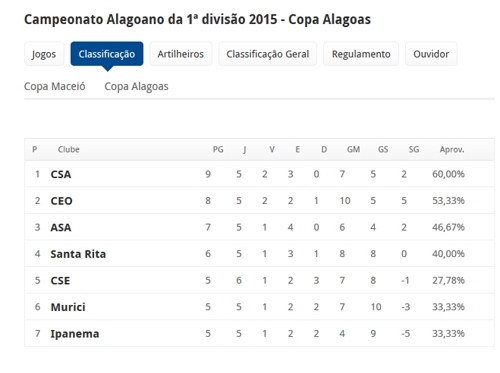Click the GM column header
The image size is (500, 373).
point(353,150)
